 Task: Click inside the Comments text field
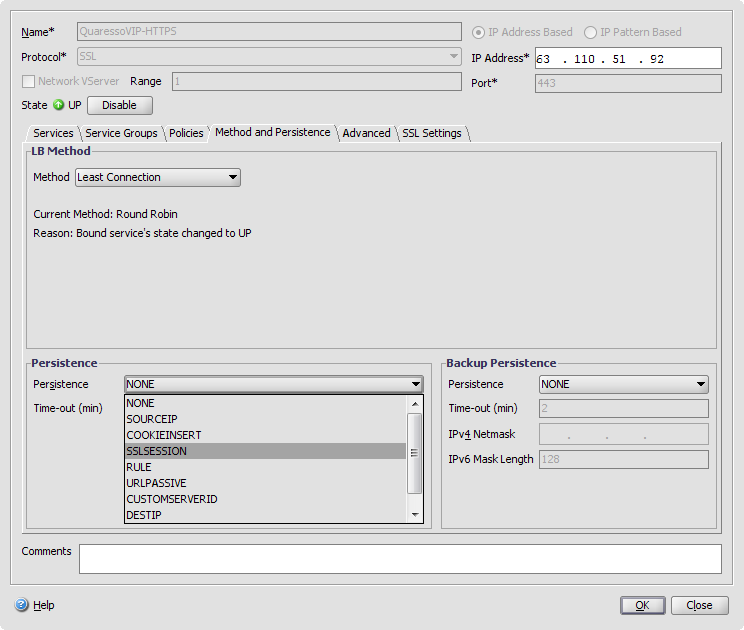(x=400, y=558)
